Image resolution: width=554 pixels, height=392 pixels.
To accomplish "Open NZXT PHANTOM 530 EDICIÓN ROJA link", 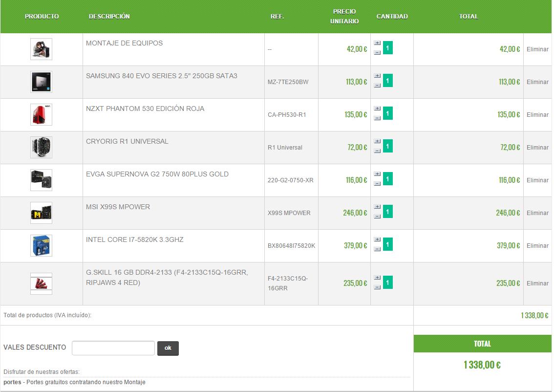I will tap(145, 109).
